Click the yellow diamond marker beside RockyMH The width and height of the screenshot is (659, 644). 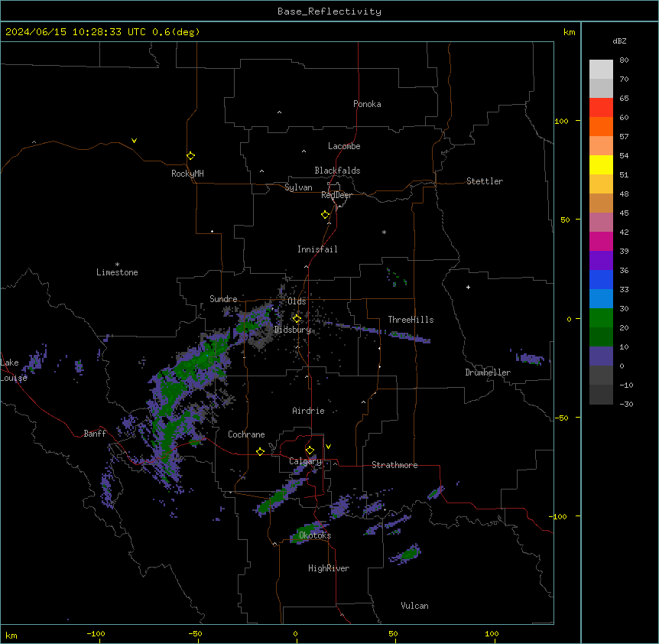(x=190, y=156)
